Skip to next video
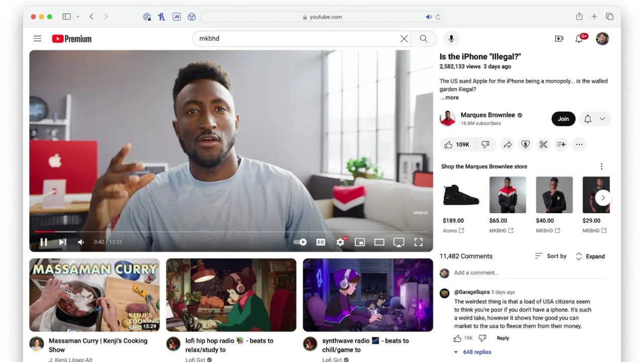This screenshot has width=644, height=362. (x=62, y=242)
